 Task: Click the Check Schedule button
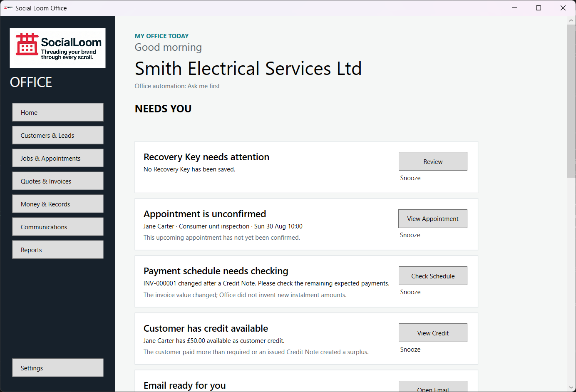click(x=433, y=276)
